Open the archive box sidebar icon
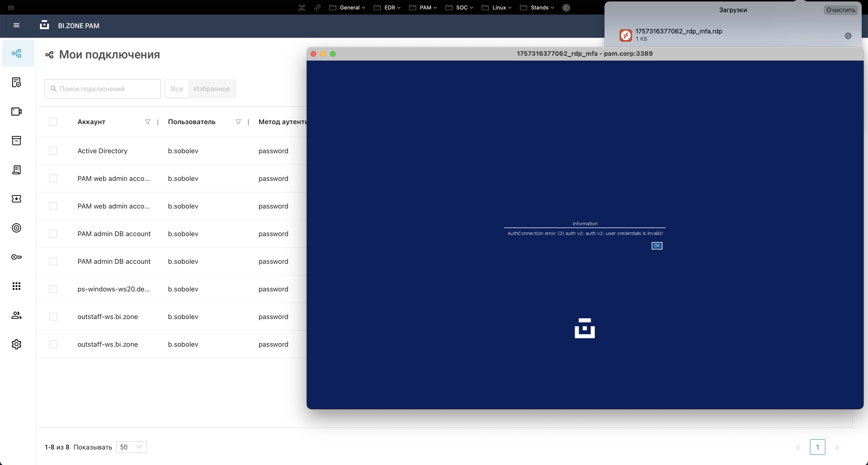 tap(16, 141)
